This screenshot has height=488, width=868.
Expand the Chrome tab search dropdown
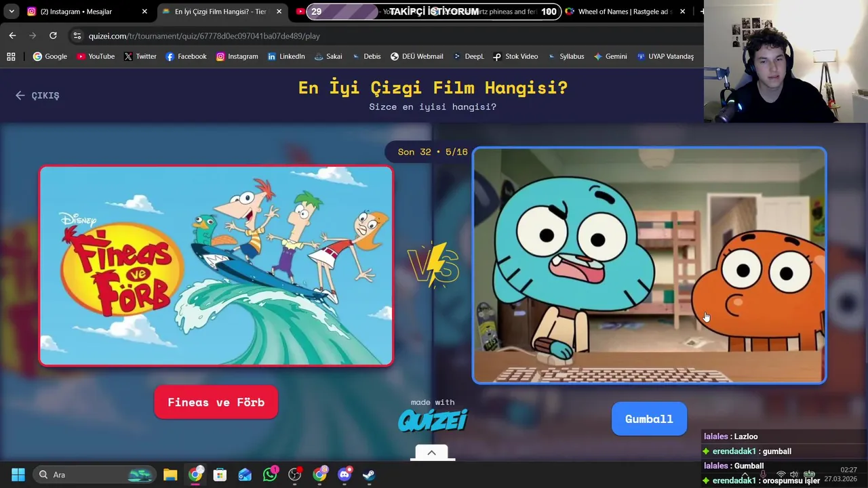coord(12,12)
